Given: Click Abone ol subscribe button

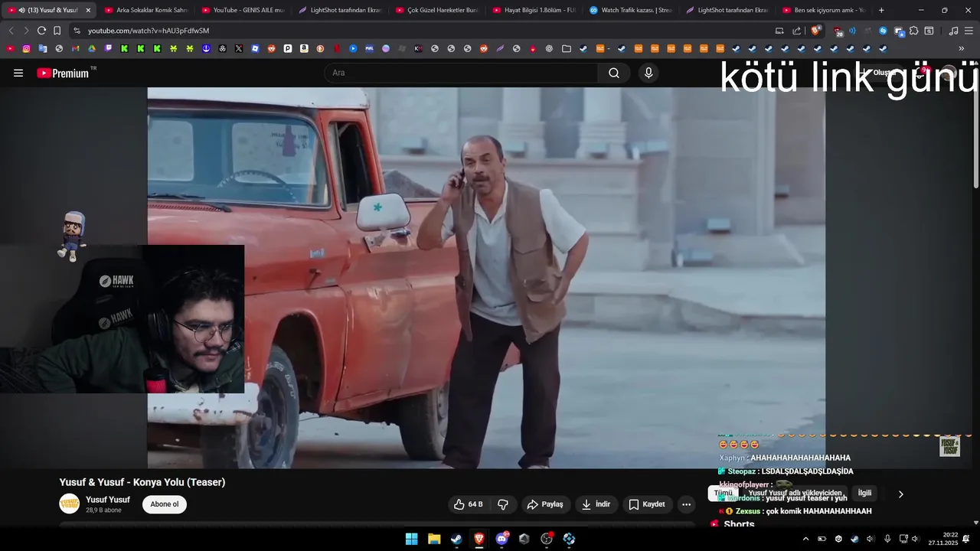Looking at the screenshot, I should pyautogui.click(x=165, y=504).
